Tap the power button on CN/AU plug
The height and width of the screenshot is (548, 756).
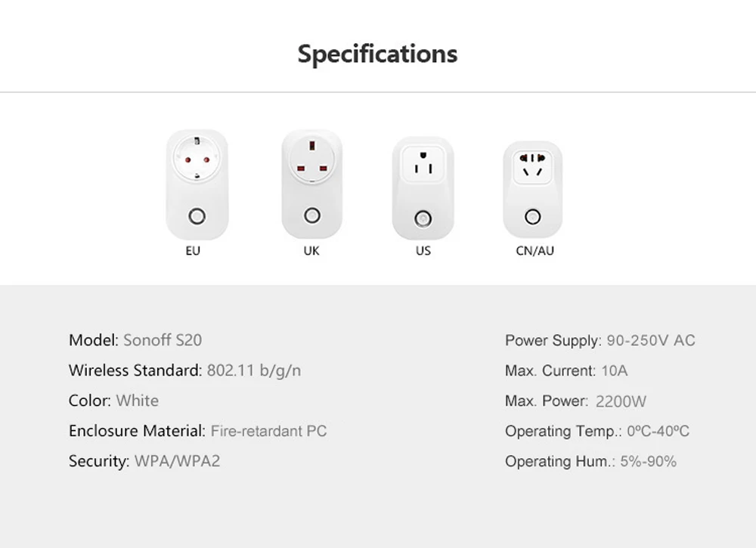pos(533,217)
